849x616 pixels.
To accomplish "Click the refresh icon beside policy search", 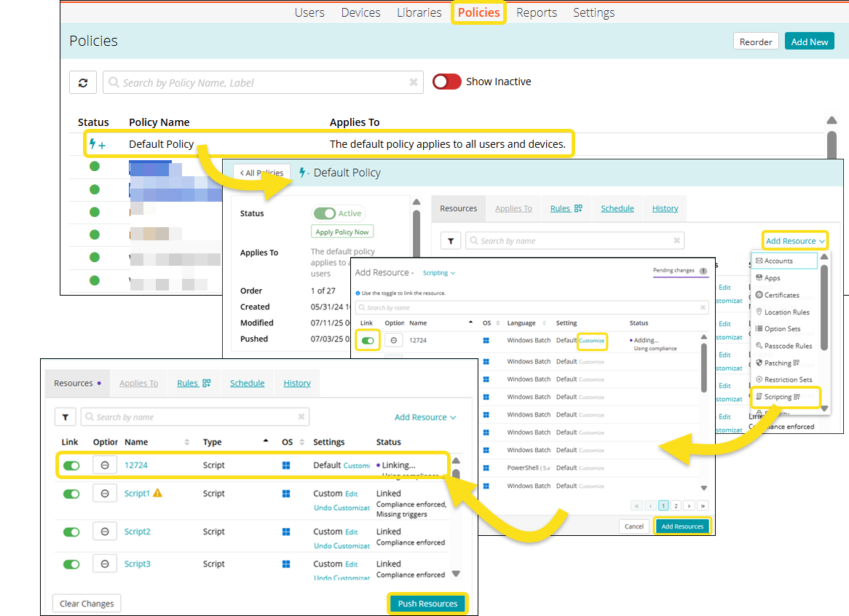I will tap(83, 82).
